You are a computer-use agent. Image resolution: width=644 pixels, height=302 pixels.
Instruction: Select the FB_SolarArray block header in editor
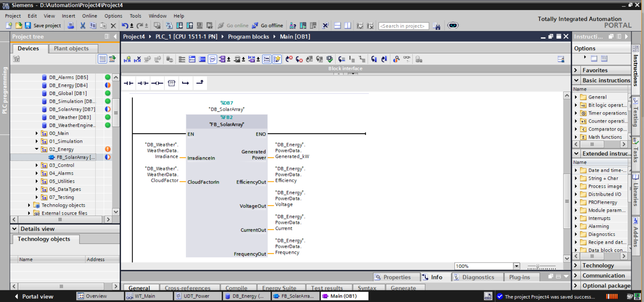click(227, 121)
